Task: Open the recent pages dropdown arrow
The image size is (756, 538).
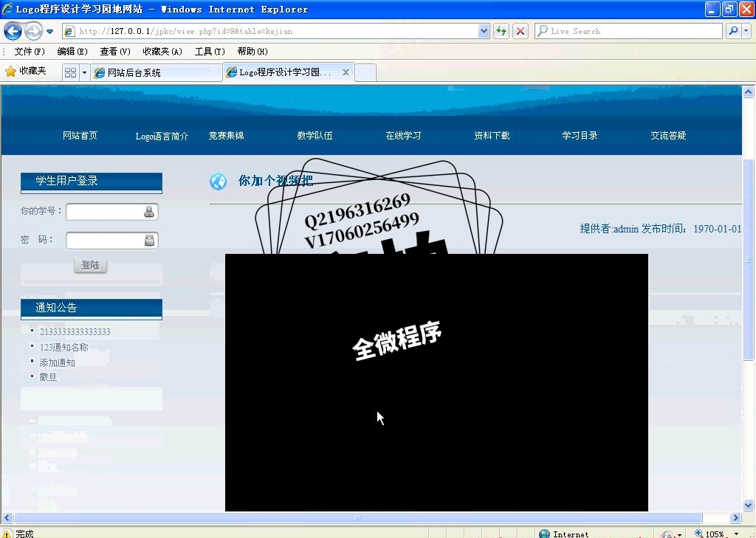Action: (49, 32)
